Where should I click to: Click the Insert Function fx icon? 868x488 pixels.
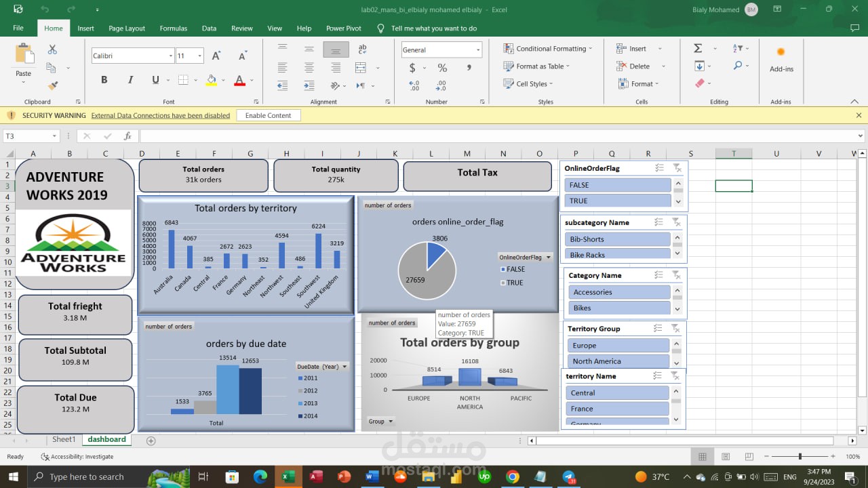click(127, 136)
